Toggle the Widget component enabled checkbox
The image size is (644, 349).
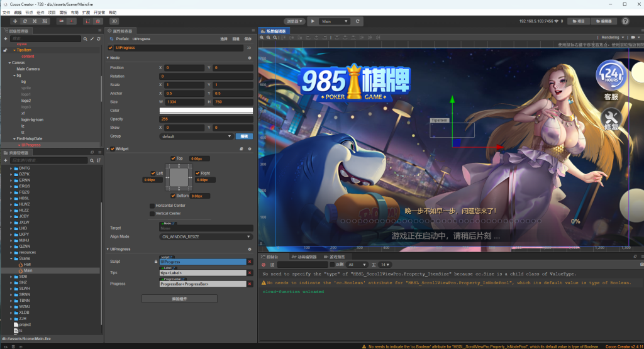tap(113, 149)
